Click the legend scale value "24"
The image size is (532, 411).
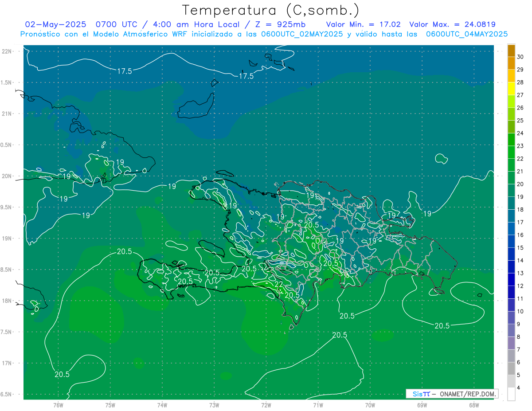tap(520, 133)
